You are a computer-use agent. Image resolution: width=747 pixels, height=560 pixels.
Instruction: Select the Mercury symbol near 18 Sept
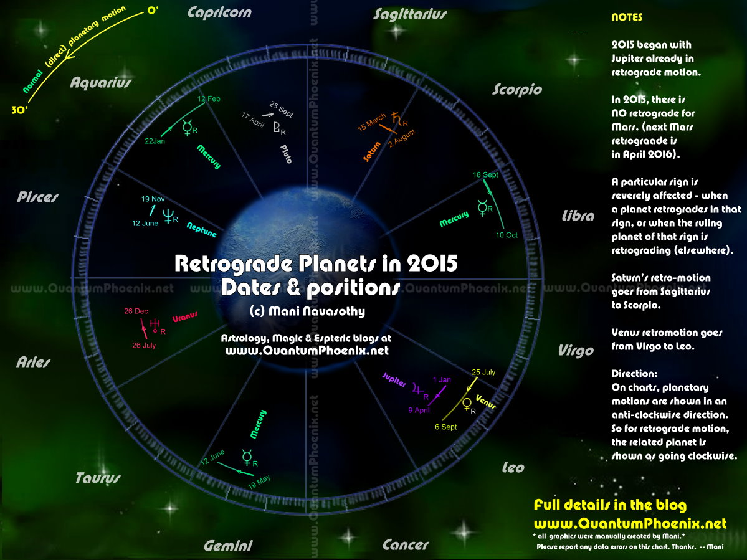482,207
